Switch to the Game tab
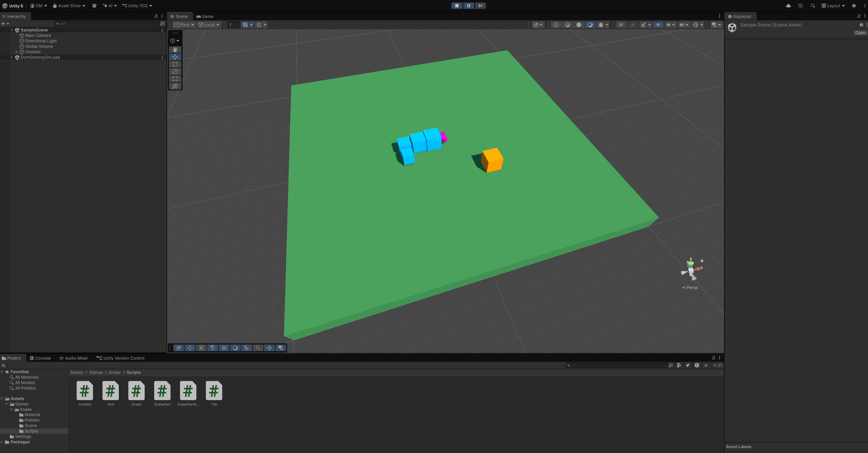This screenshot has width=868, height=453. click(x=205, y=16)
